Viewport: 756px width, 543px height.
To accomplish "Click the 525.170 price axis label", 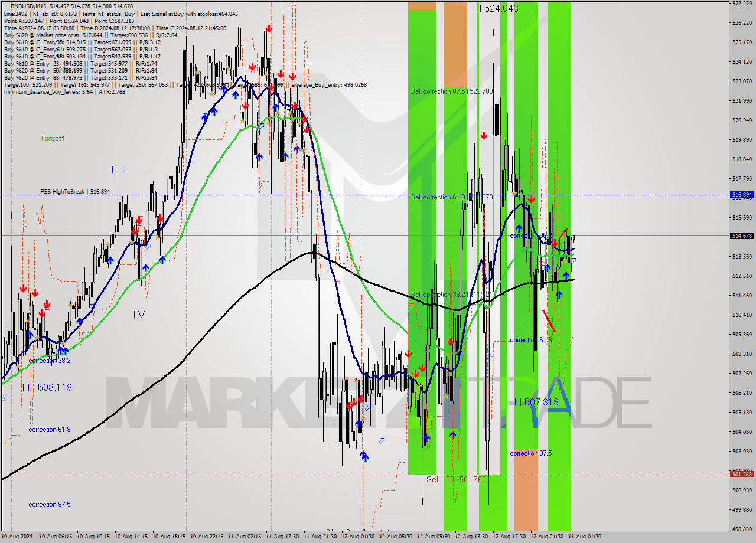I will pyautogui.click(x=742, y=42).
